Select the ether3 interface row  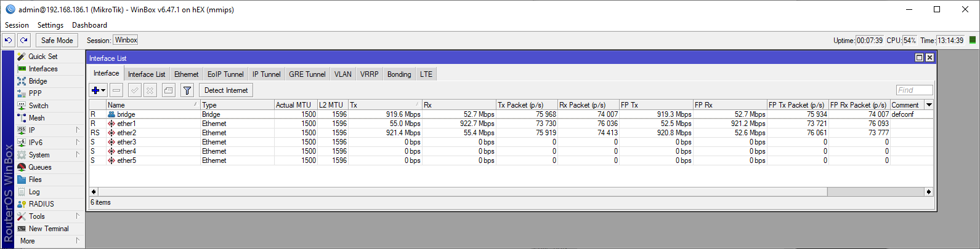[x=511, y=142]
